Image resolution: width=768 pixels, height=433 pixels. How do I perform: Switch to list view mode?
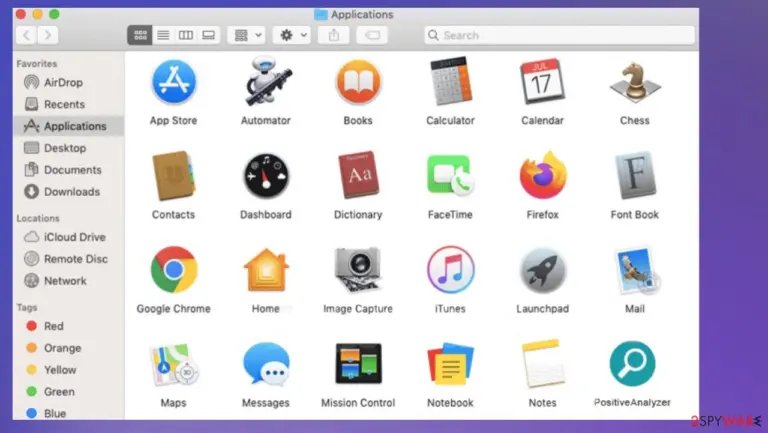pos(163,35)
